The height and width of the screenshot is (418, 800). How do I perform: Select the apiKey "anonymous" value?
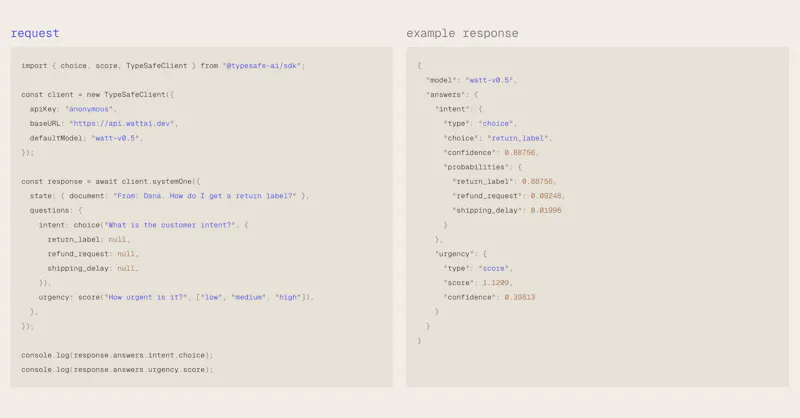pyautogui.click(x=89, y=109)
